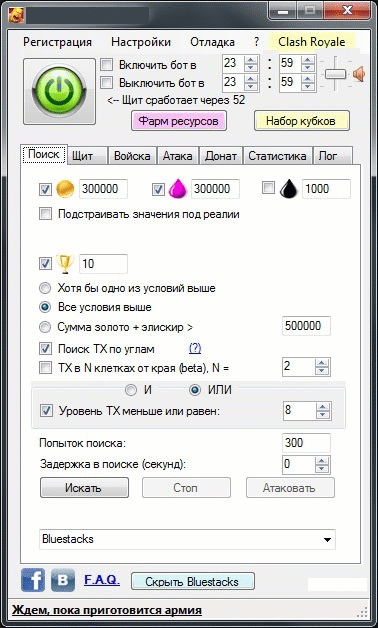Toggle the elixir threshold checkbox
The image size is (378, 628).
pyautogui.click(x=159, y=189)
